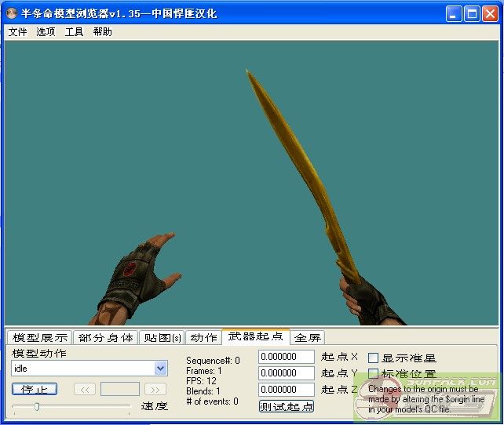Image resolution: width=504 pixels, height=425 pixels.
Task: Close the model viewer window
Action: pos(490,13)
